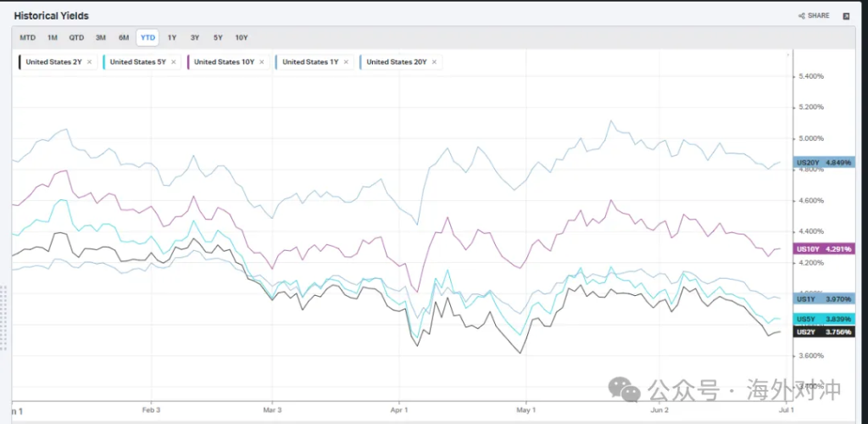Click the US1Y 3.970% value label
Image resolution: width=868 pixels, height=424 pixels.
(824, 298)
